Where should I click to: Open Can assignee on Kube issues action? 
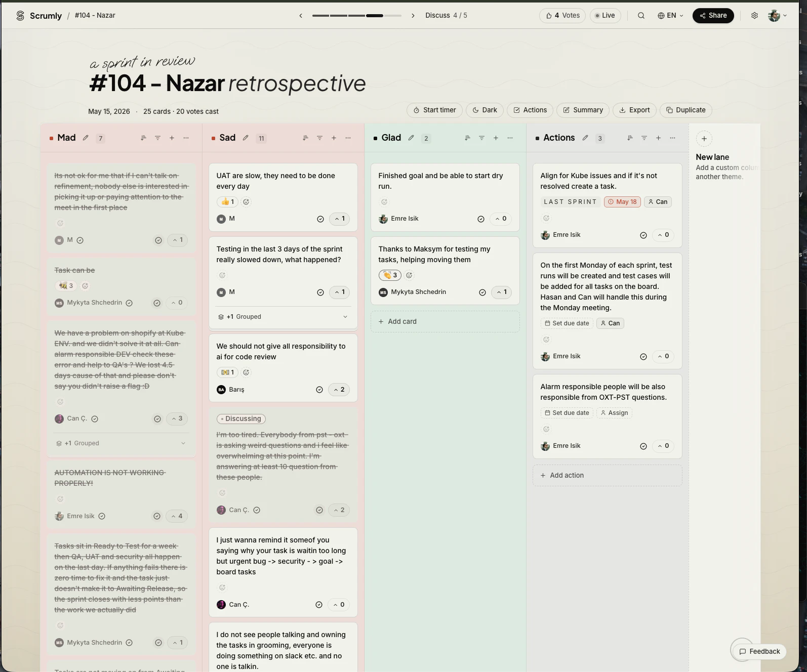point(658,202)
